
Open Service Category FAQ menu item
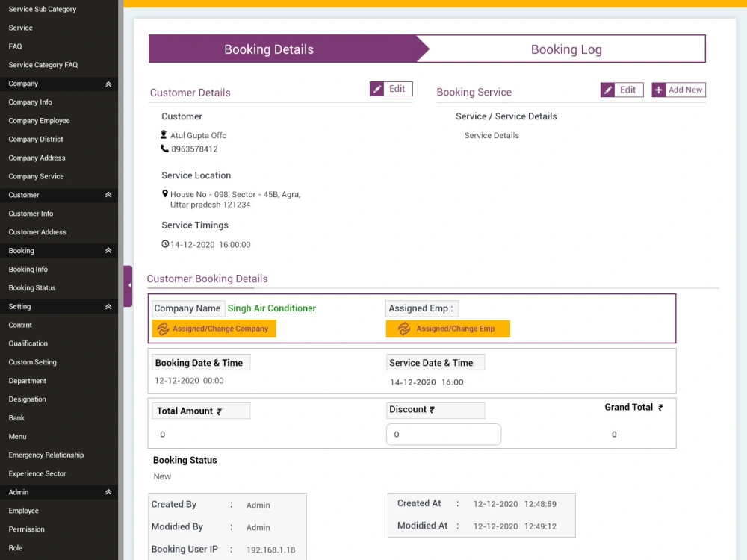tap(43, 65)
